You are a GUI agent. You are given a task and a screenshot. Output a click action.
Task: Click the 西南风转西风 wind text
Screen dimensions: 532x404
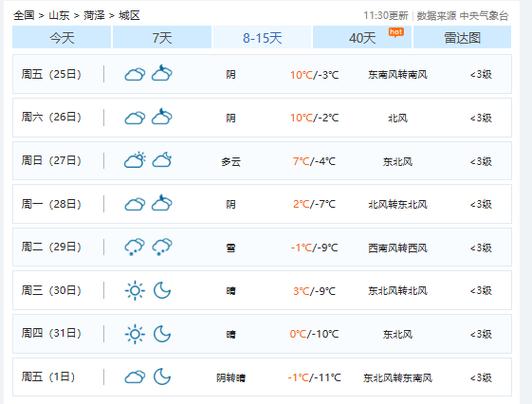398,248
